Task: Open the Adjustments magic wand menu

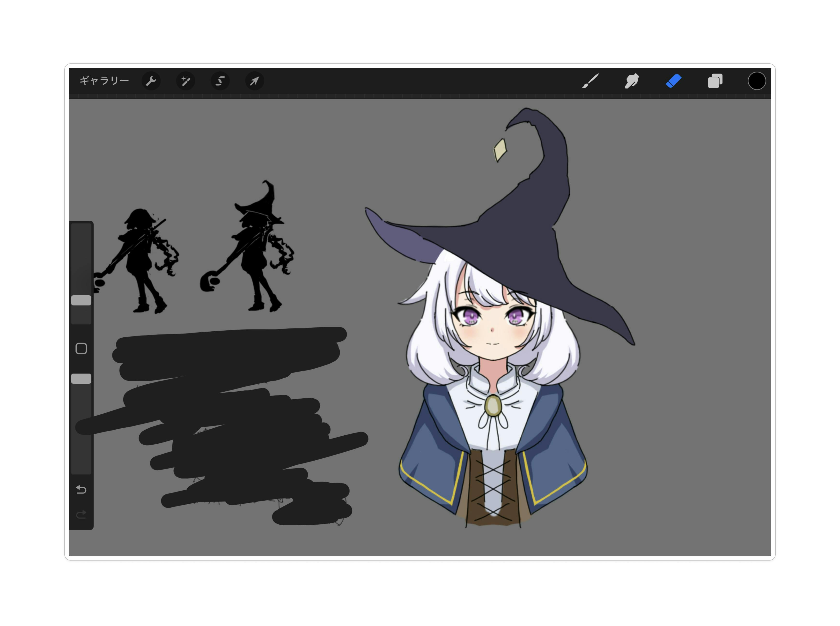Action: click(x=185, y=81)
